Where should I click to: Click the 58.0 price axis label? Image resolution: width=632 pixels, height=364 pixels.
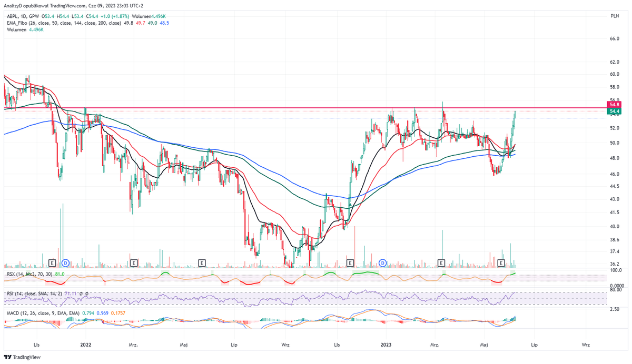coord(614,86)
